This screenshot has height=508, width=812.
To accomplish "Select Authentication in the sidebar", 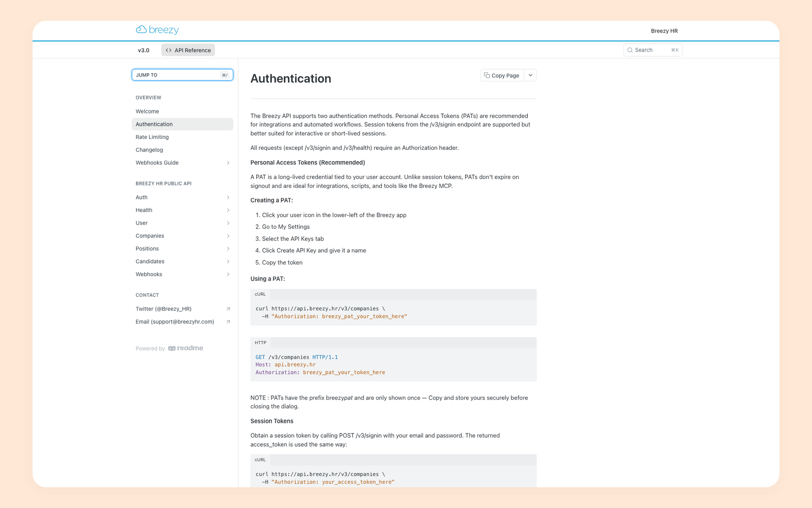I will coord(182,124).
